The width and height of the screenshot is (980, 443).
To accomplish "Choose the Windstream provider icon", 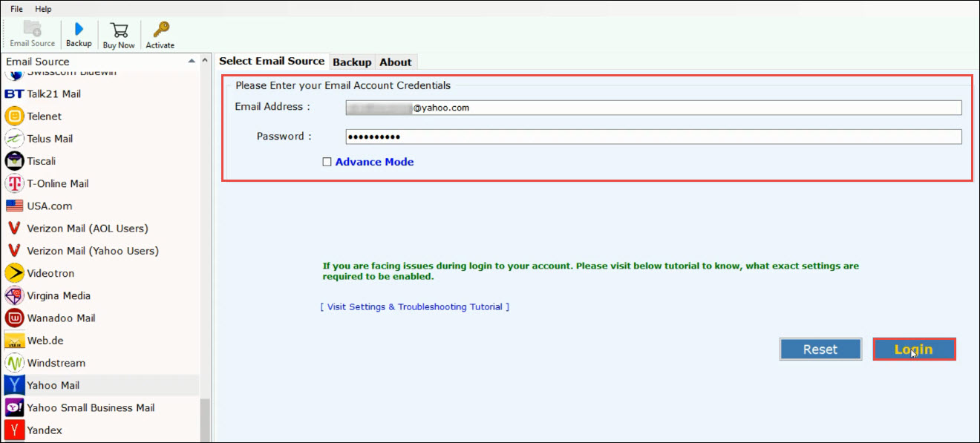I will click(x=14, y=363).
